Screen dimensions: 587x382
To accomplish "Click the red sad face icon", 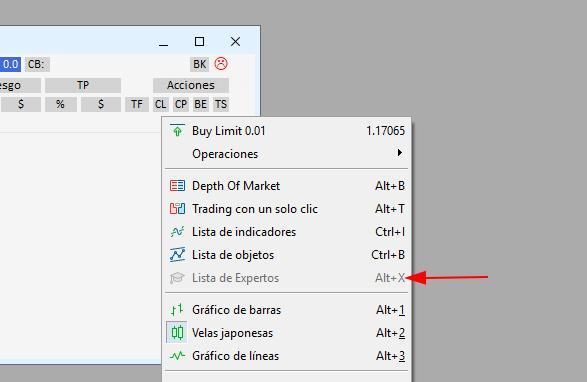I will pos(221,64).
